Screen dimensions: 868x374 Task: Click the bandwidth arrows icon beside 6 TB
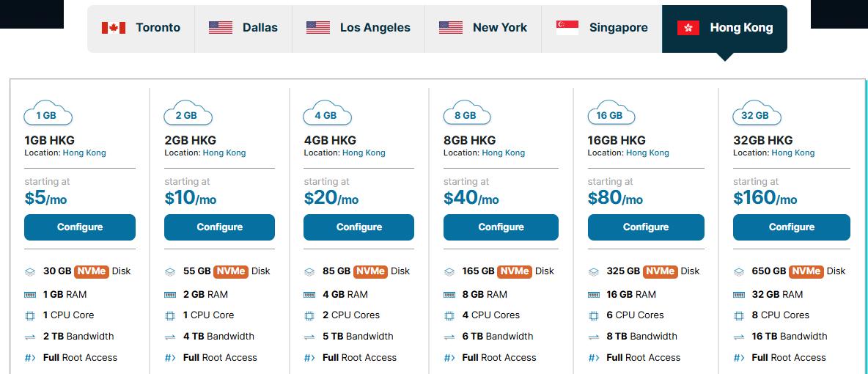pyautogui.click(x=449, y=337)
